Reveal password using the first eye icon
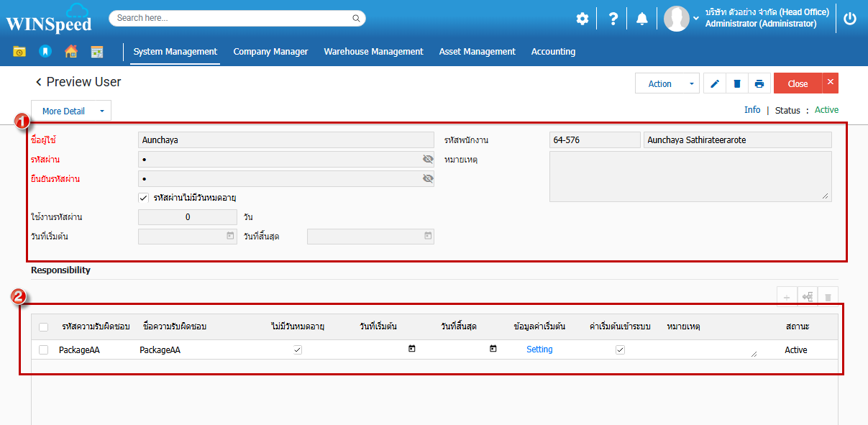Image resolution: width=868 pixels, height=425 pixels. [428, 159]
